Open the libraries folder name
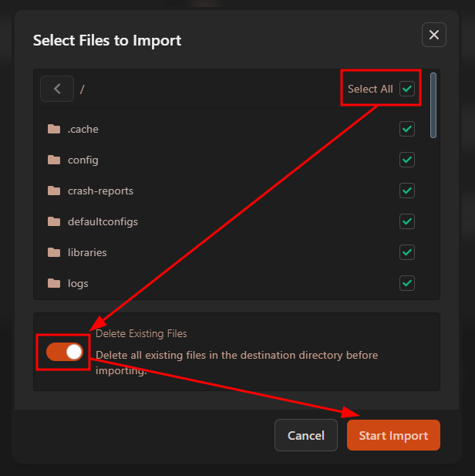This screenshot has width=475, height=476. [x=87, y=252]
